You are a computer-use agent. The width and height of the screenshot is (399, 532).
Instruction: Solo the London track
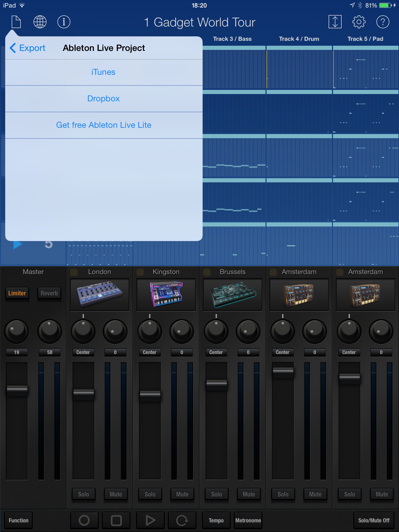84,494
